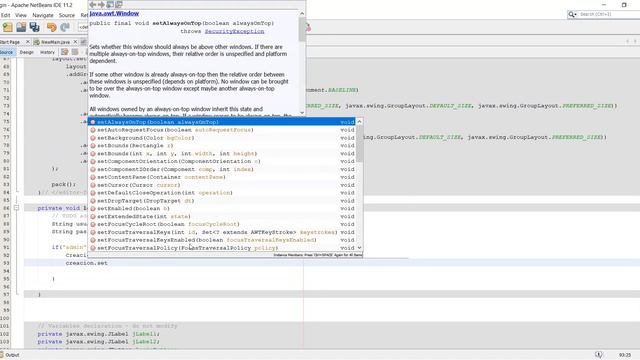Select setCursor(Cursor cursor) completion

222,185
